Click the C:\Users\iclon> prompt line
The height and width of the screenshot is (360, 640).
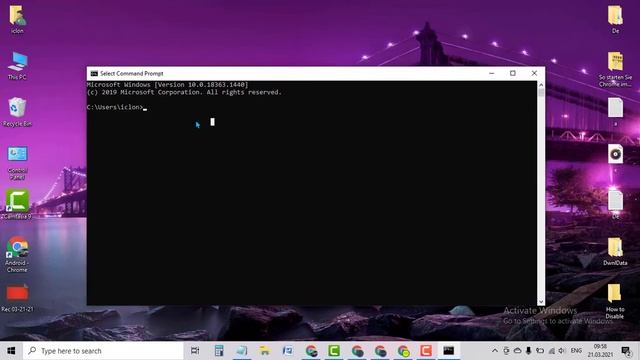pos(117,107)
